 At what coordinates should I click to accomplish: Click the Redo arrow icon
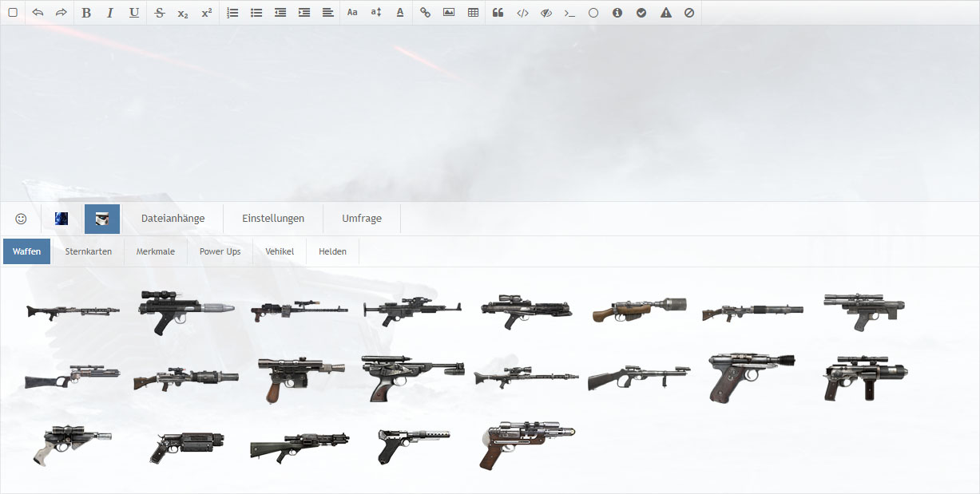(61, 13)
